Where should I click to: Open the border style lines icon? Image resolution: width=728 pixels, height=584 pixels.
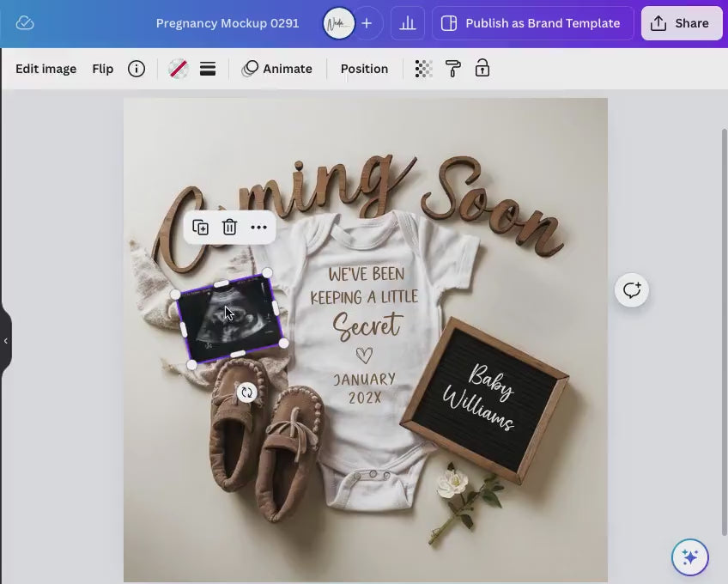pyautogui.click(x=208, y=69)
